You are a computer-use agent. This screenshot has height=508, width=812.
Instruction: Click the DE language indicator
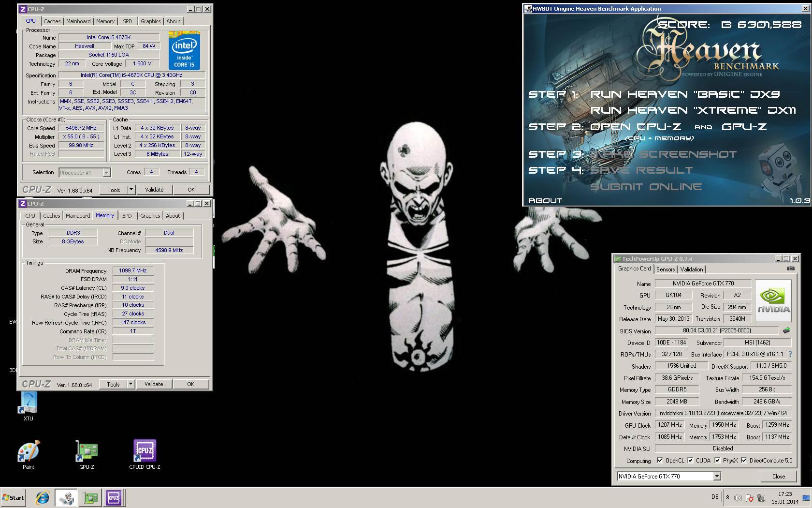715,497
